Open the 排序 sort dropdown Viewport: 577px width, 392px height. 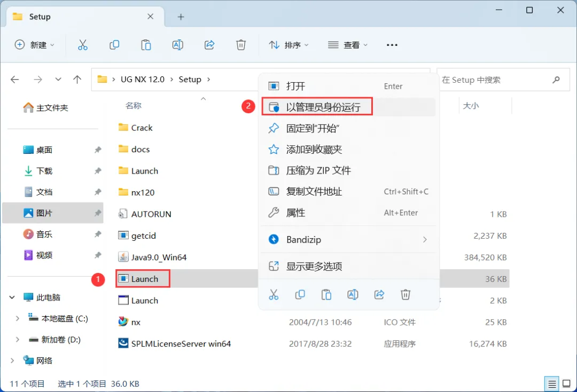tap(288, 45)
